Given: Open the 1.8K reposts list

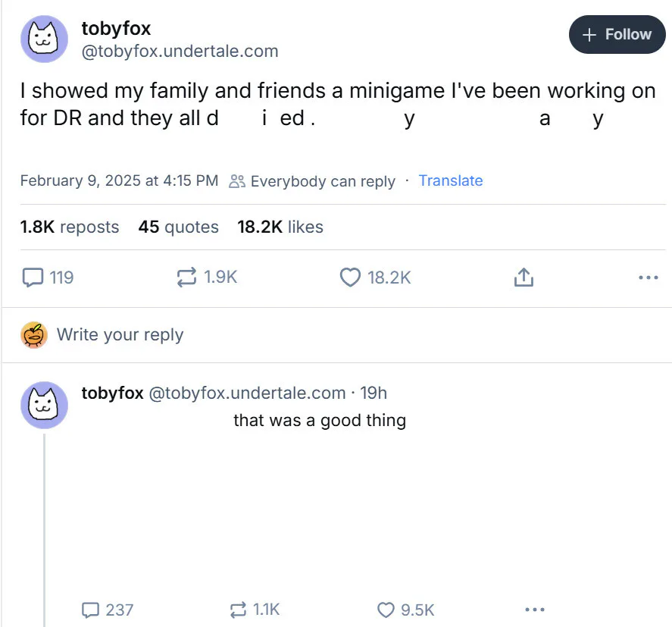Looking at the screenshot, I should [x=70, y=227].
